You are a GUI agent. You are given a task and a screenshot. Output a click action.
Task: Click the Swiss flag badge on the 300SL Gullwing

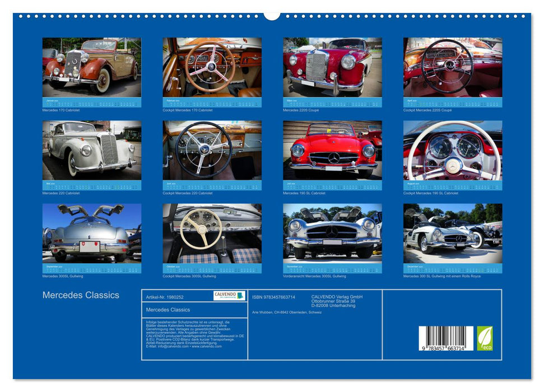coord(83,244)
